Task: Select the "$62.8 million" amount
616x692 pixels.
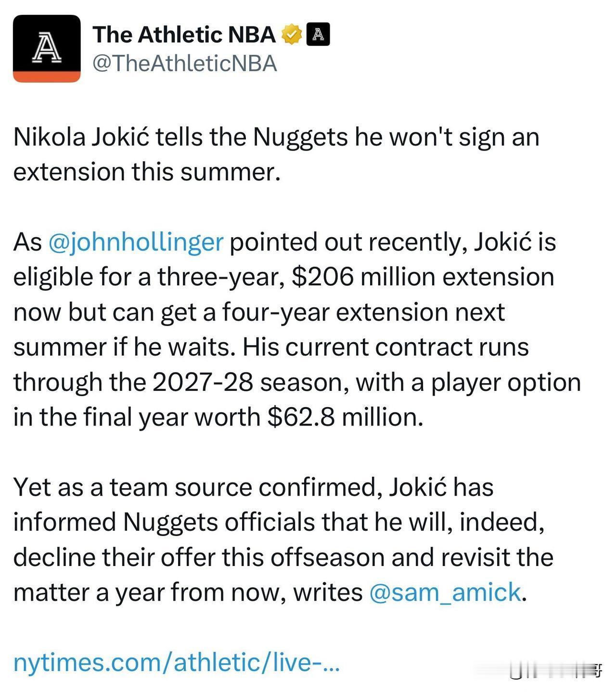Action: [346, 417]
